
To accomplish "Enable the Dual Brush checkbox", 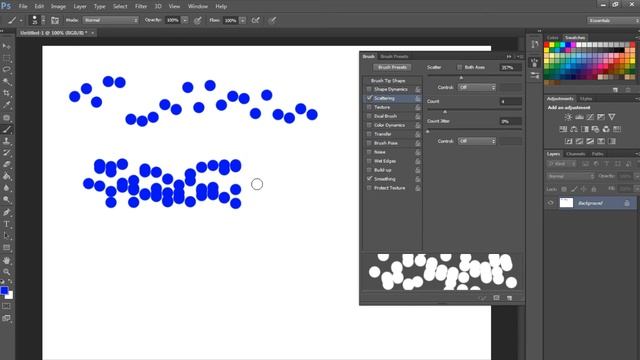I will click(x=369, y=116).
